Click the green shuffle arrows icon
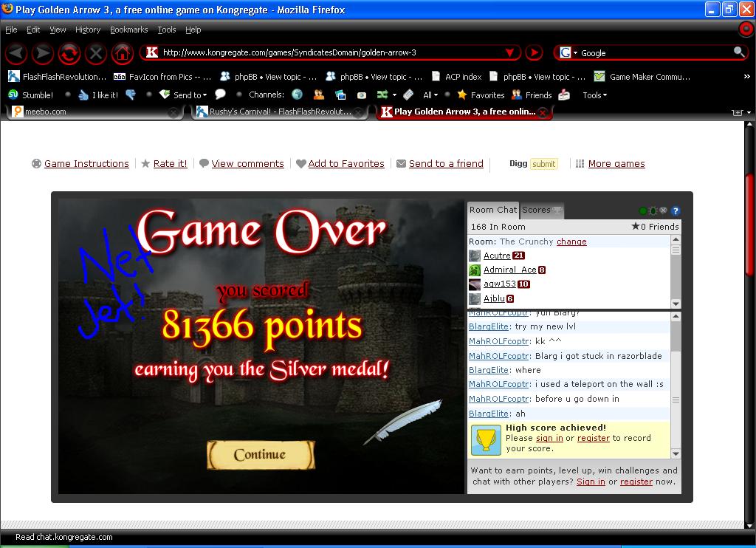 click(382, 95)
